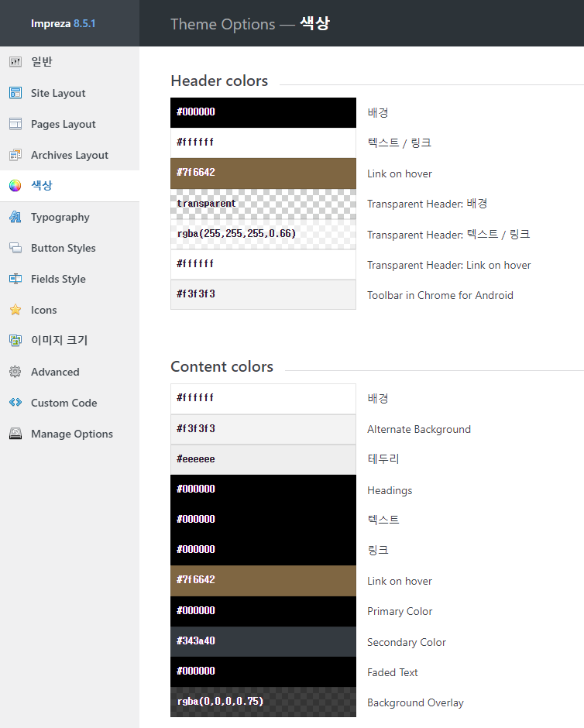Edit Content 배경 color #ffffff

point(263,398)
